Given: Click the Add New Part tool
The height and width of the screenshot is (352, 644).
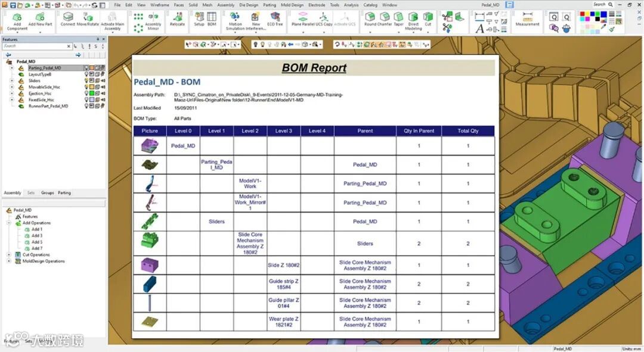Looking at the screenshot, I should tap(40, 20).
